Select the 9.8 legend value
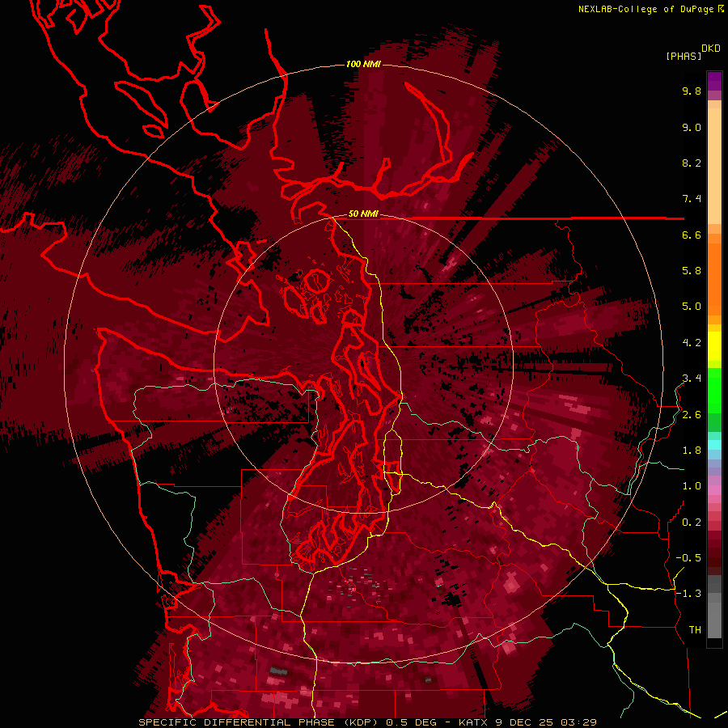728x728 pixels. pyautogui.click(x=692, y=91)
